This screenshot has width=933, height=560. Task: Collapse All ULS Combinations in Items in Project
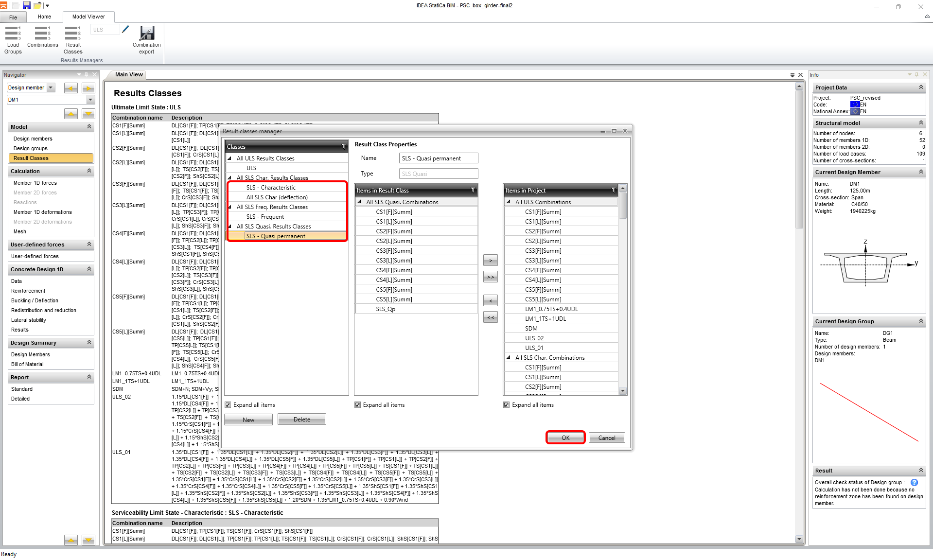click(509, 202)
